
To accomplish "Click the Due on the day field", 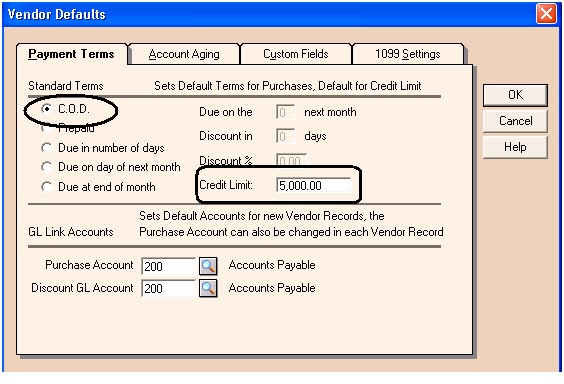I will point(285,112).
